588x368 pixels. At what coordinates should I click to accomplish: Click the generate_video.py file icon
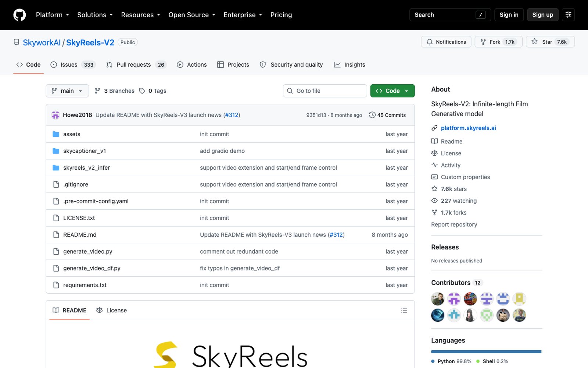(x=56, y=251)
